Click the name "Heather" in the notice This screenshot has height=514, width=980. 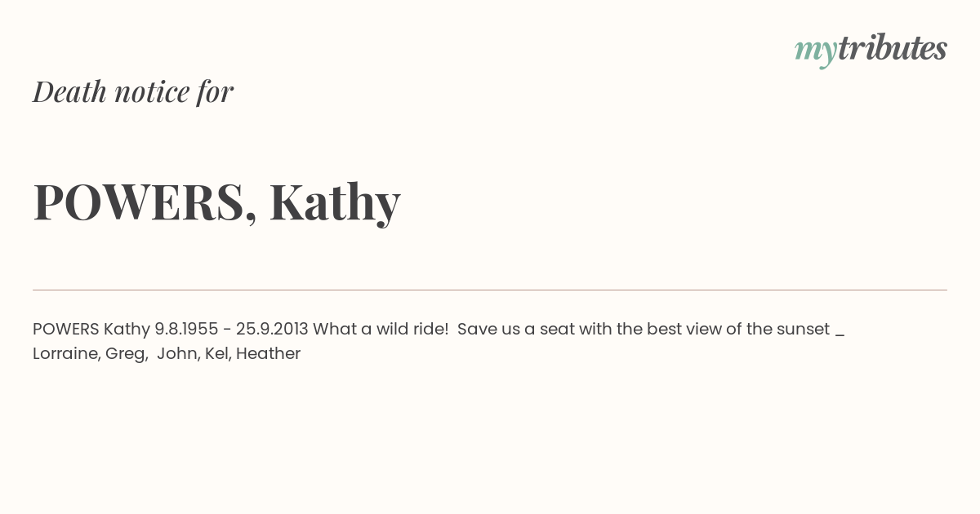pyautogui.click(x=268, y=353)
